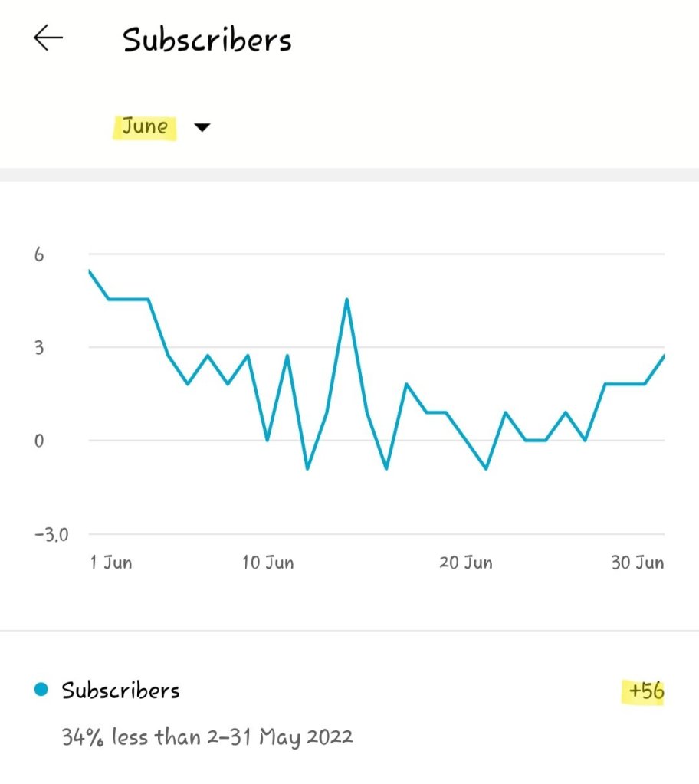
Task: Click the chart dip just after 20 Jun
Action: tap(486, 468)
